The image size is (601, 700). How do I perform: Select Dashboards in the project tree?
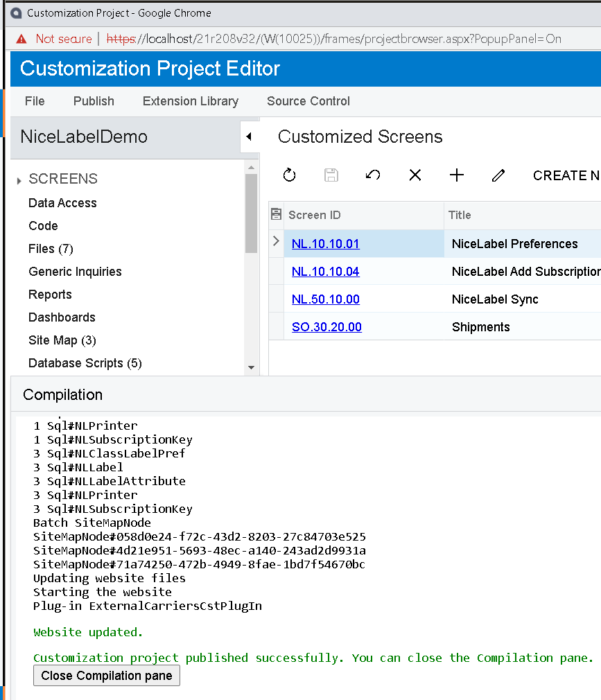pos(62,317)
